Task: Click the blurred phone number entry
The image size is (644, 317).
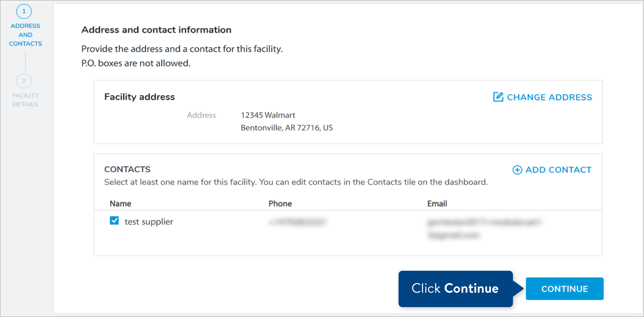Action: point(297,221)
